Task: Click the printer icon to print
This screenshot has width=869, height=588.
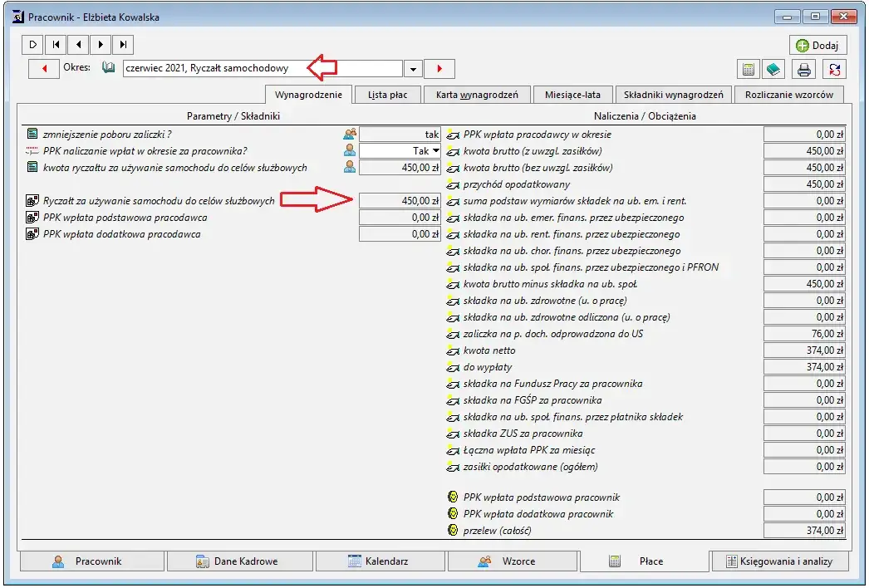Action: tap(804, 69)
